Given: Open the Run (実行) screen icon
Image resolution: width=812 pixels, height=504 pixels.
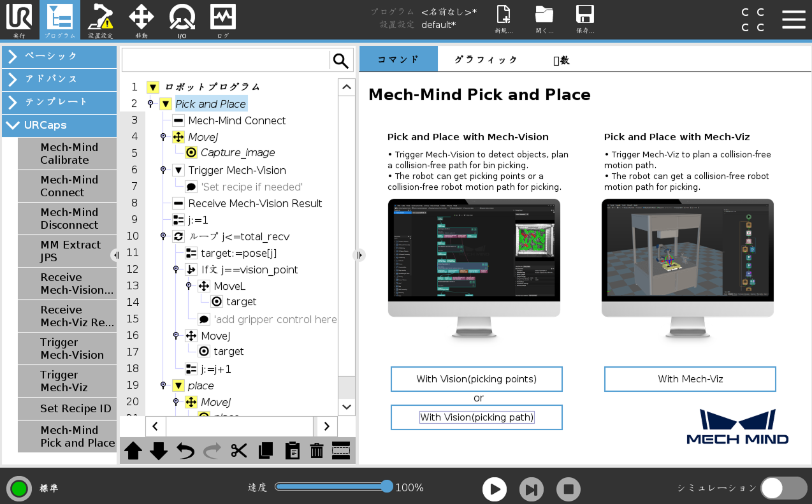Looking at the screenshot, I should pyautogui.click(x=19, y=20).
